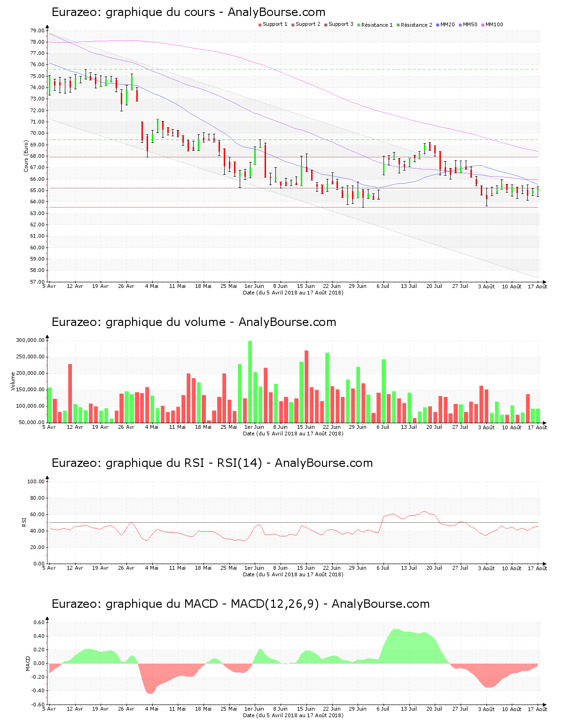Click '4 Mai' tick on MACD chart
This screenshot has width=564, height=728.
click(151, 709)
